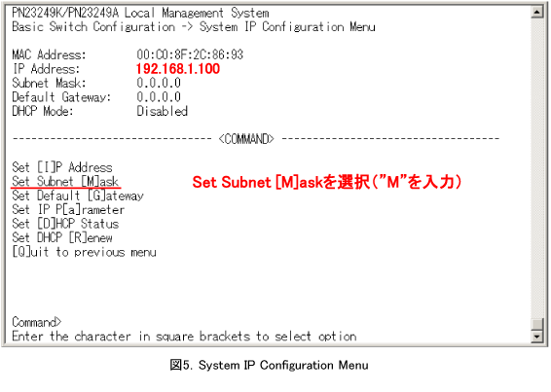The width and height of the screenshot is (551, 392).
Task: Click the System IP Configuration Menu breadcrumb
Action: click(287, 26)
